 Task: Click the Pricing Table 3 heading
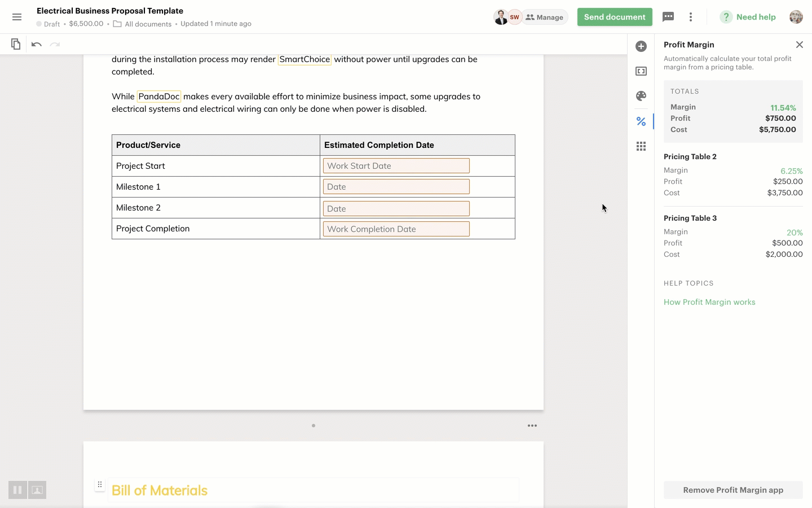690,218
